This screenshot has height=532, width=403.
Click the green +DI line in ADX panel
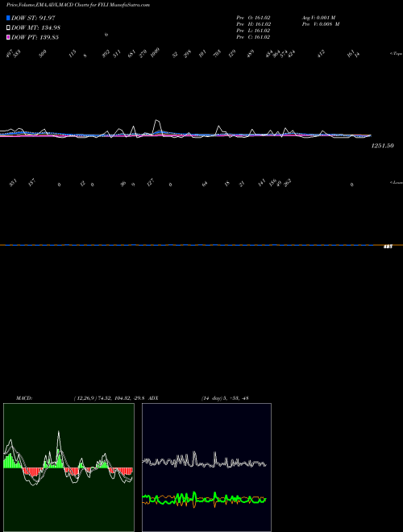[x=204, y=499]
